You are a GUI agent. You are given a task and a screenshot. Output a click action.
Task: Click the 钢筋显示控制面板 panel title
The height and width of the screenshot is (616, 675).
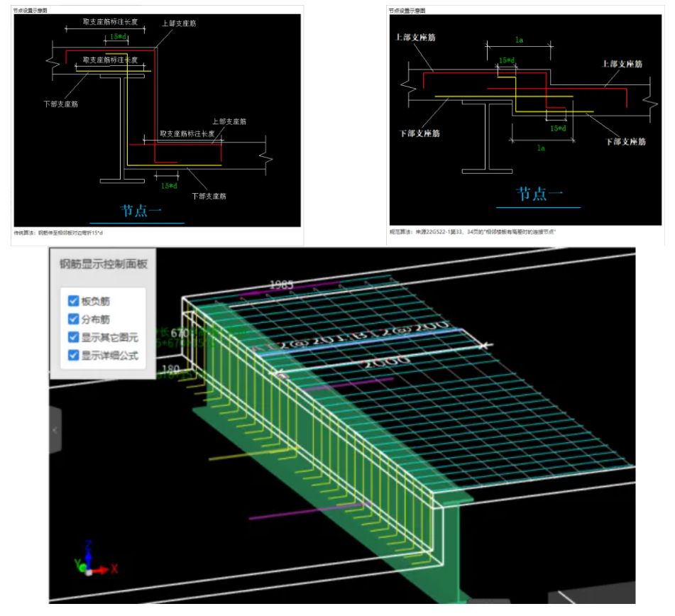click(x=103, y=263)
